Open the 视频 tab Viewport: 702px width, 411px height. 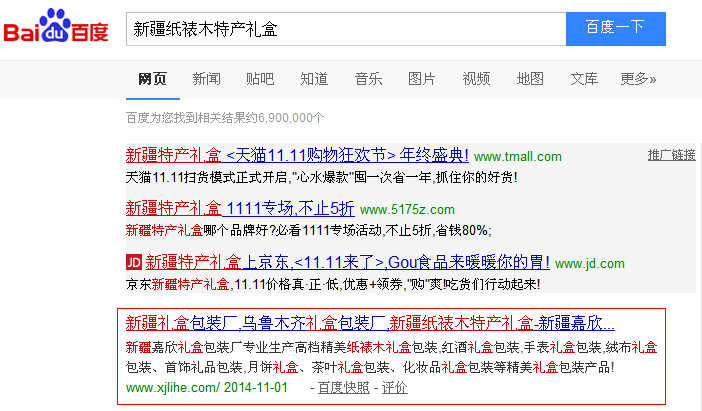[476, 79]
